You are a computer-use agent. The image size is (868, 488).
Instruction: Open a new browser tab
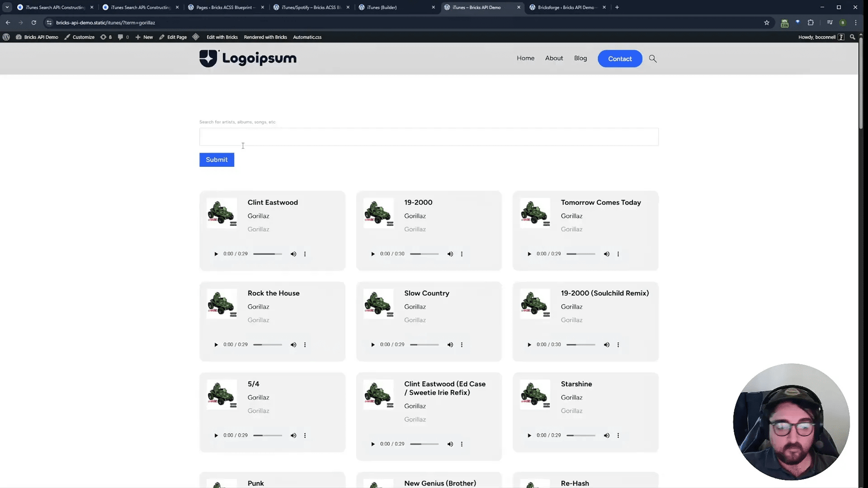[x=617, y=7]
